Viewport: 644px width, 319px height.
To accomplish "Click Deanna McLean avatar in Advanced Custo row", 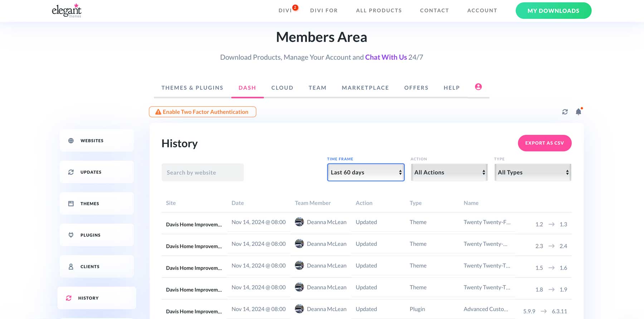I will coord(299,309).
